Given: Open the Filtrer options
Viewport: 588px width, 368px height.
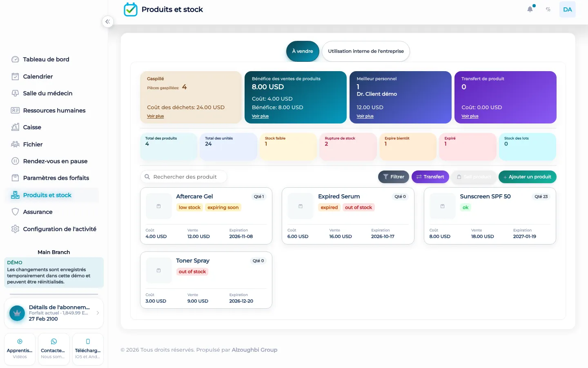Looking at the screenshot, I should click(394, 177).
